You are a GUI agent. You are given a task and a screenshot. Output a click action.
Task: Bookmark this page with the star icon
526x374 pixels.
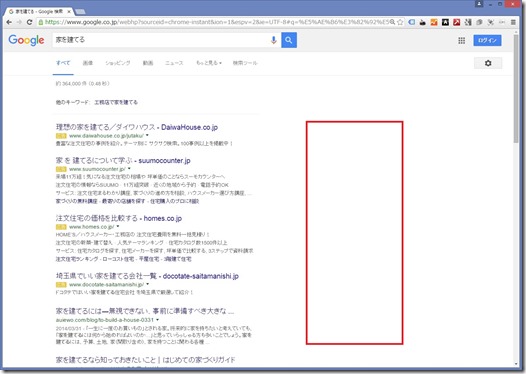click(x=400, y=22)
